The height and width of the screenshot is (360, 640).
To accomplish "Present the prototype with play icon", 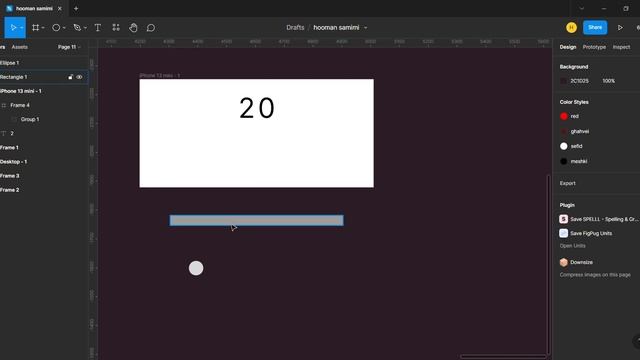I will click(x=620, y=27).
